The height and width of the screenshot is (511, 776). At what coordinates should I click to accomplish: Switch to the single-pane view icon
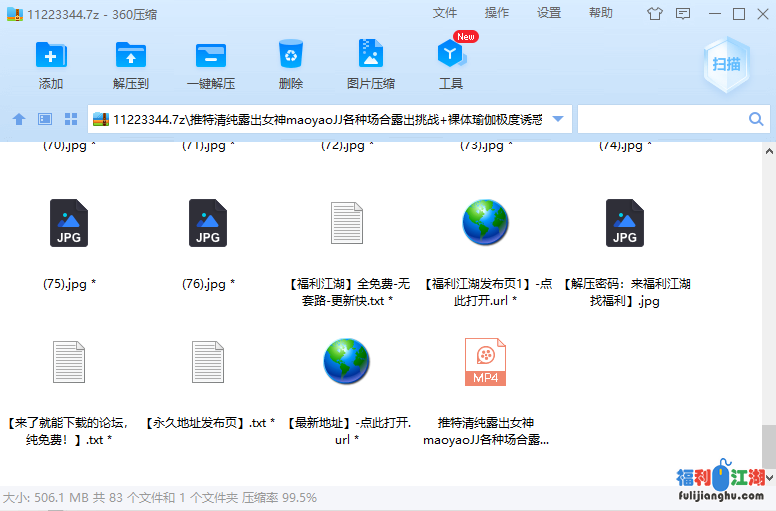[x=45, y=119]
